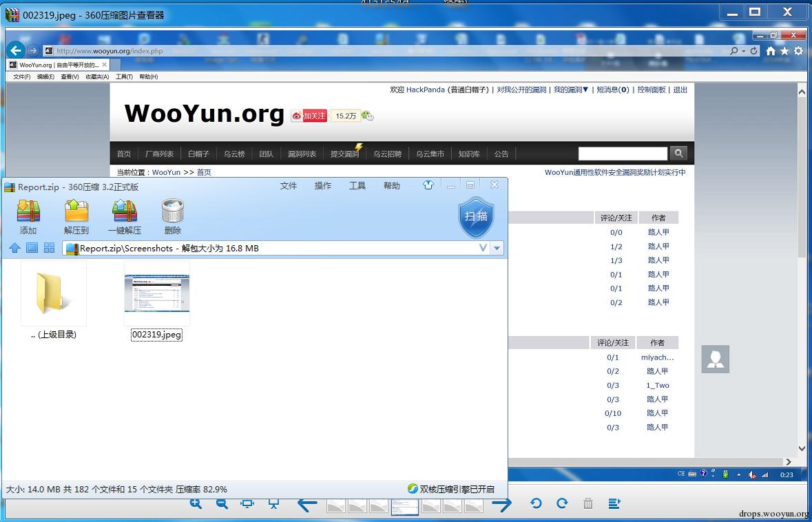This screenshot has height=522, width=812.
Task: Click the WeChat icon beside 15.2万
Action: [x=367, y=116]
